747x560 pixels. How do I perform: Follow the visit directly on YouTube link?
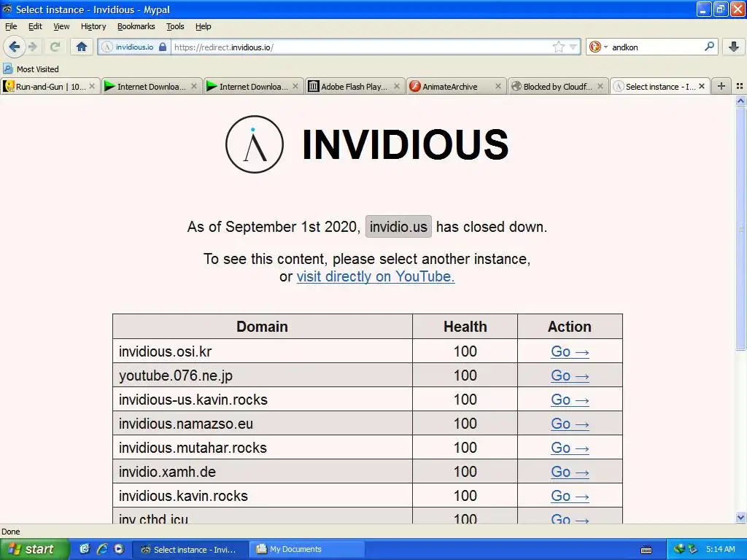point(376,276)
